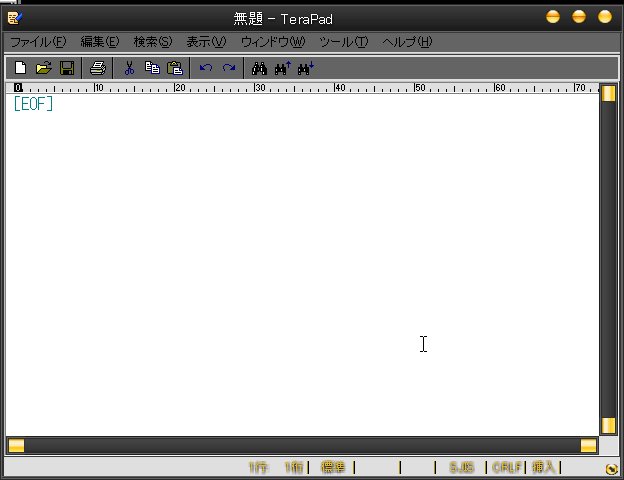Click the SJIS encoding status entry
The image size is (624, 480).
click(x=461, y=467)
